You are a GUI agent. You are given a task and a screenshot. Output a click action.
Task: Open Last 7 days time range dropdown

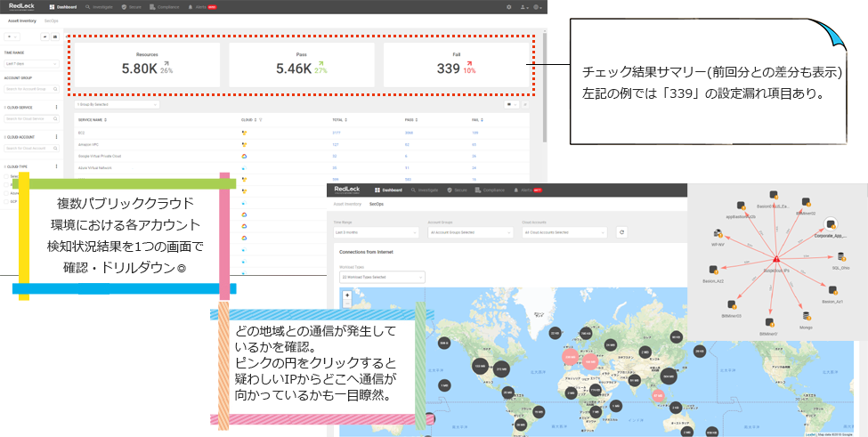(x=31, y=63)
